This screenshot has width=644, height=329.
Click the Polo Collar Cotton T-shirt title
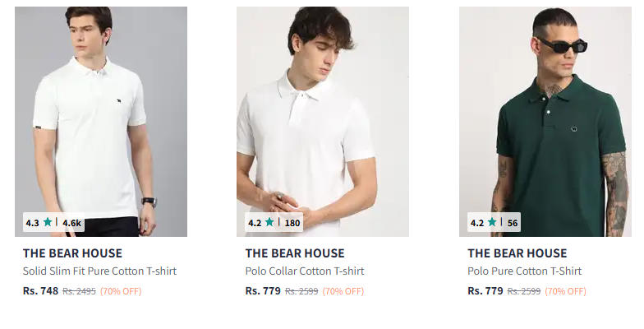click(305, 271)
